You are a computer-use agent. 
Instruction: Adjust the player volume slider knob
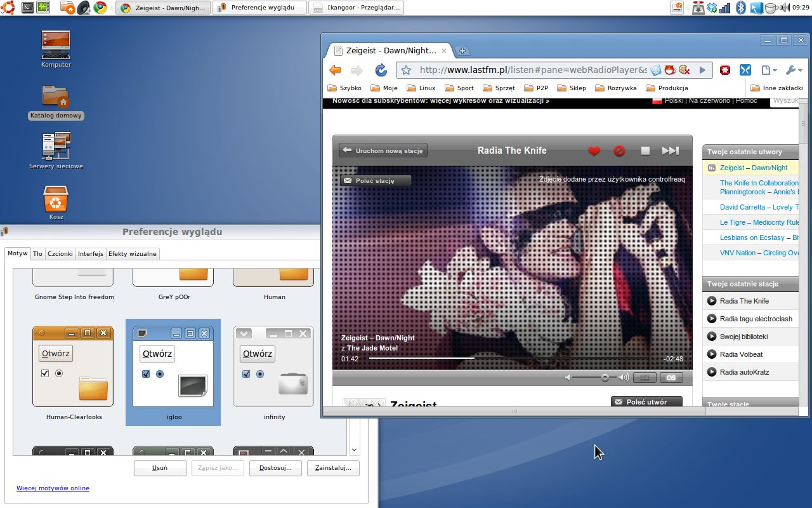(x=605, y=377)
